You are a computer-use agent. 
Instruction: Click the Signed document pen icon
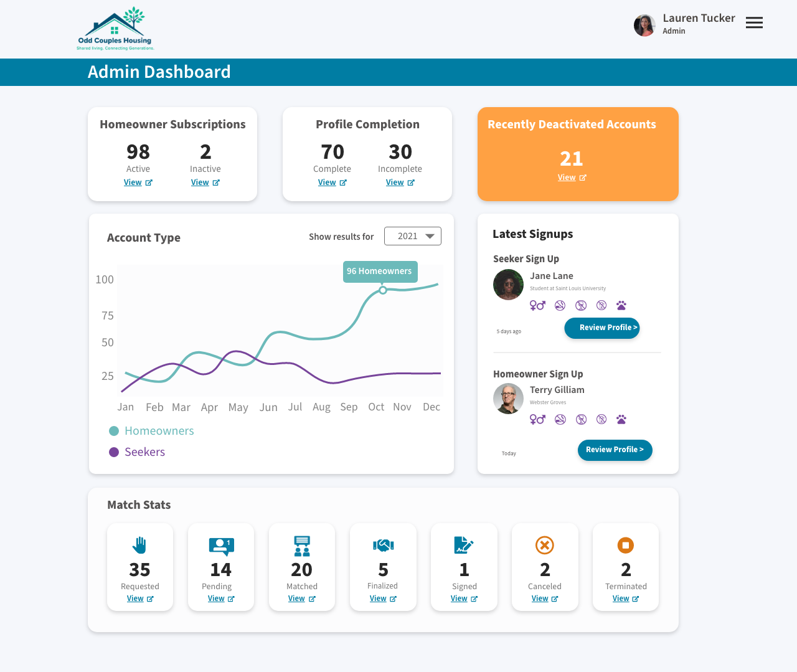tap(464, 545)
